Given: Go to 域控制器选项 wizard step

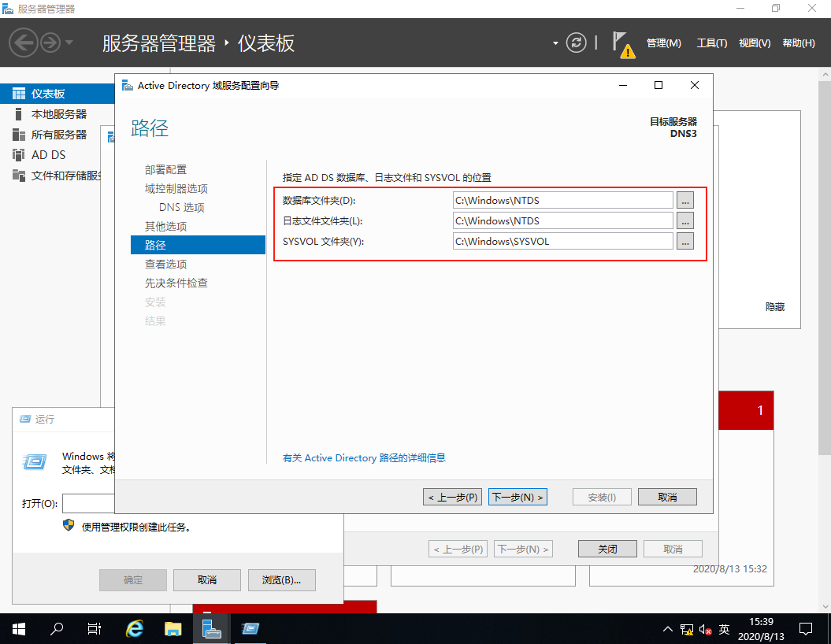Looking at the screenshot, I should point(176,188).
